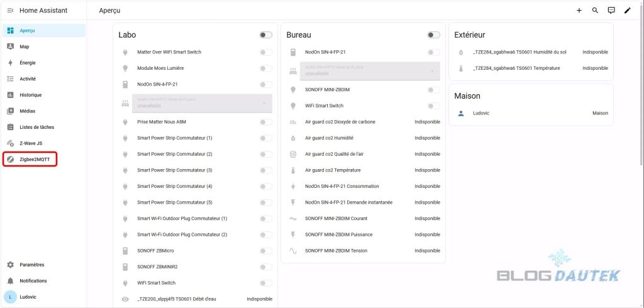The image size is (644, 308).
Task: Toggle SONOFF ZBMicro switch
Action: (266, 251)
